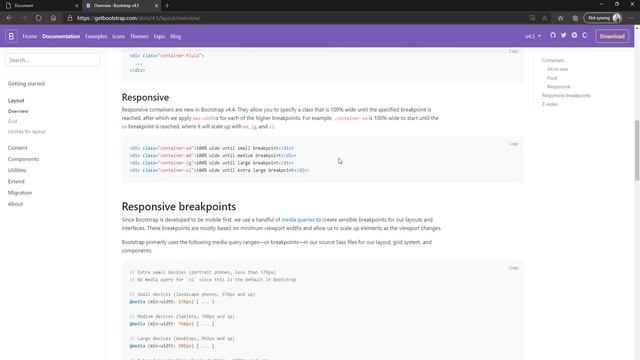Close the Document tab
This screenshot has height=360, width=640.
click(x=76, y=6)
